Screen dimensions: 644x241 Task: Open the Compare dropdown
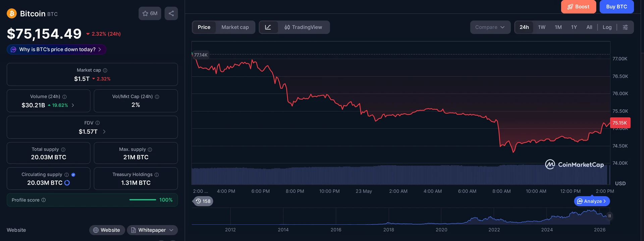490,27
